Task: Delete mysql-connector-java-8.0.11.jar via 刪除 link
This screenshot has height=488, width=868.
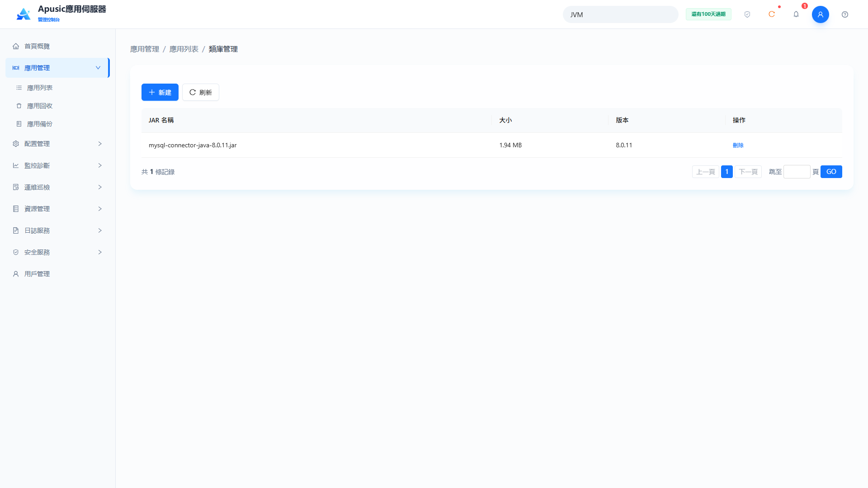Action: [x=738, y=145]
